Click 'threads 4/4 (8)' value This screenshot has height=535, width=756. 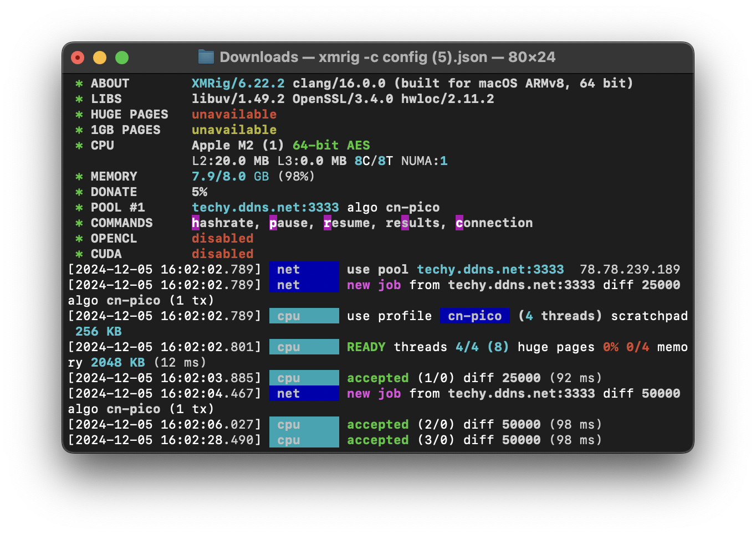click(452, 347)
